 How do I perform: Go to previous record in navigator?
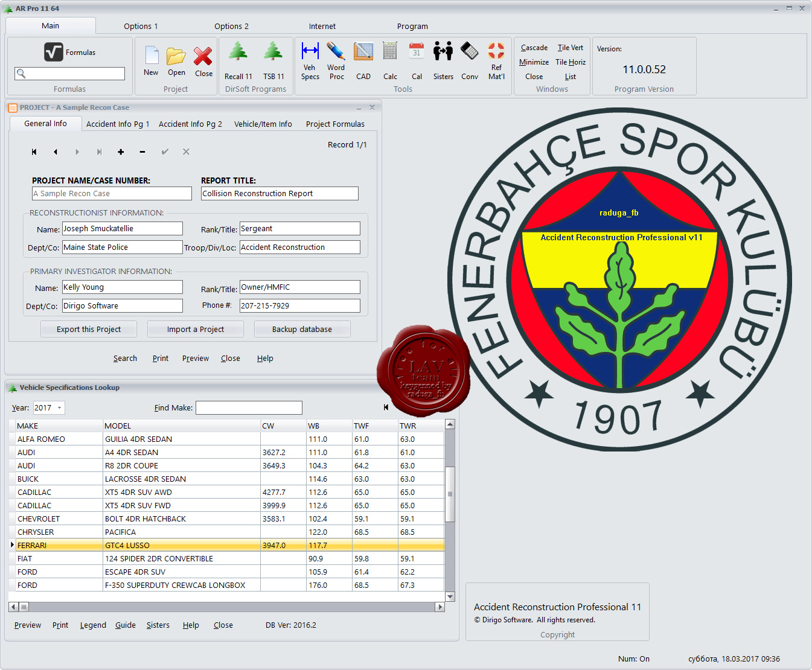coord(56,152)
